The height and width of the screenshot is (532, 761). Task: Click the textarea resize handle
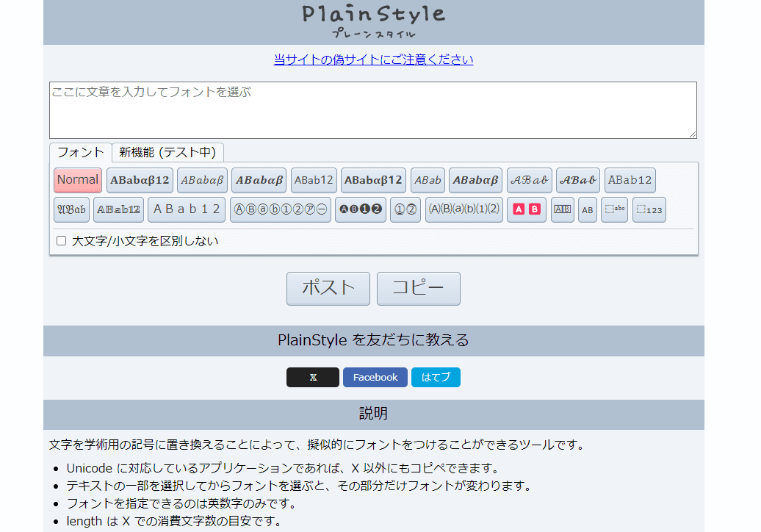click(x=693, y=134)
